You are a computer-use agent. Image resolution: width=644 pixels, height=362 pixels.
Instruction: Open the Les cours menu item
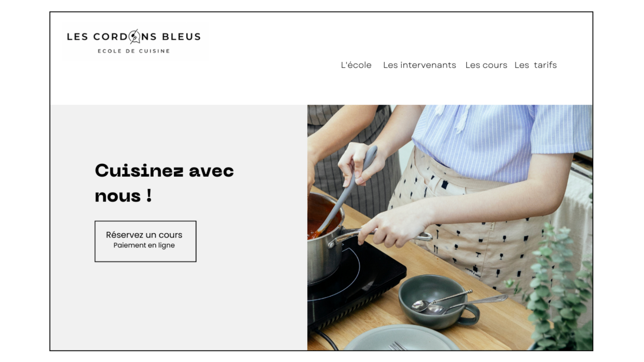[486, 65]
